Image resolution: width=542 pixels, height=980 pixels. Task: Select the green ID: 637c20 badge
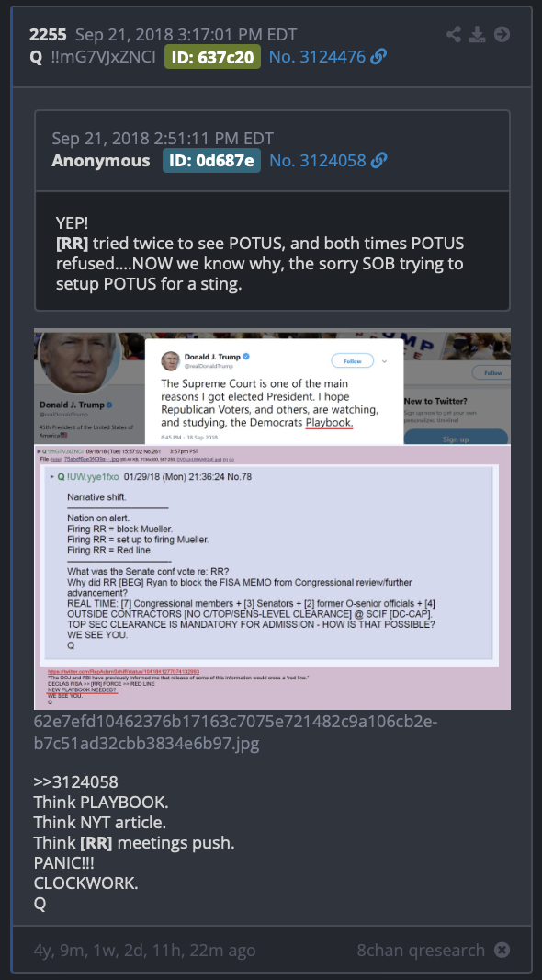[212, 58]
